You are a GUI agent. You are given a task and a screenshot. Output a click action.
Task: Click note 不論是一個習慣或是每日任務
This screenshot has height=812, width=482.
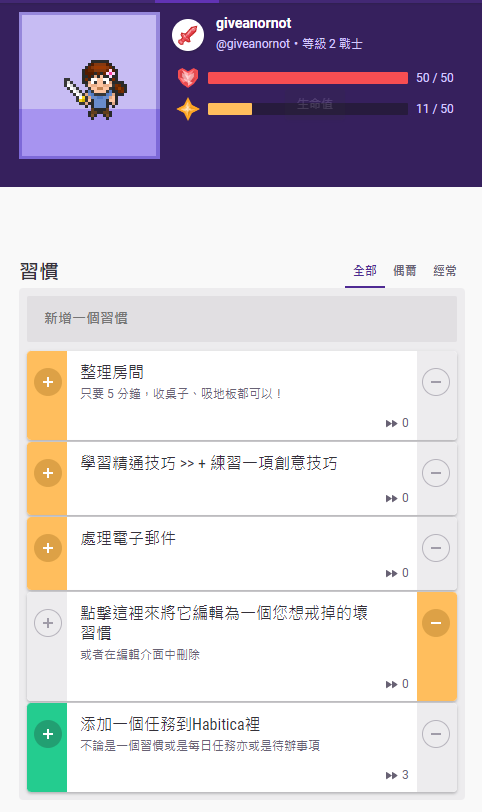point(200,746)
